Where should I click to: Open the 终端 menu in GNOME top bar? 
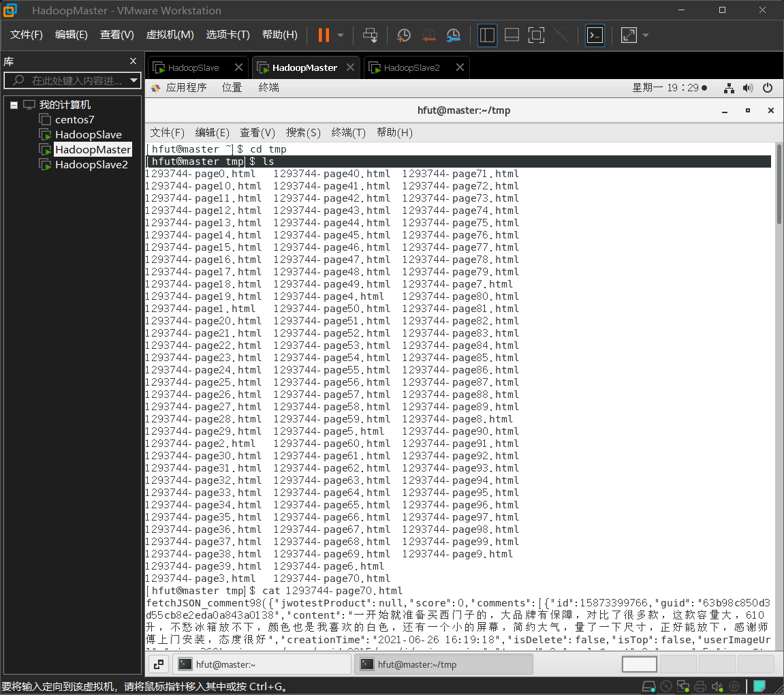pos(268,87)
